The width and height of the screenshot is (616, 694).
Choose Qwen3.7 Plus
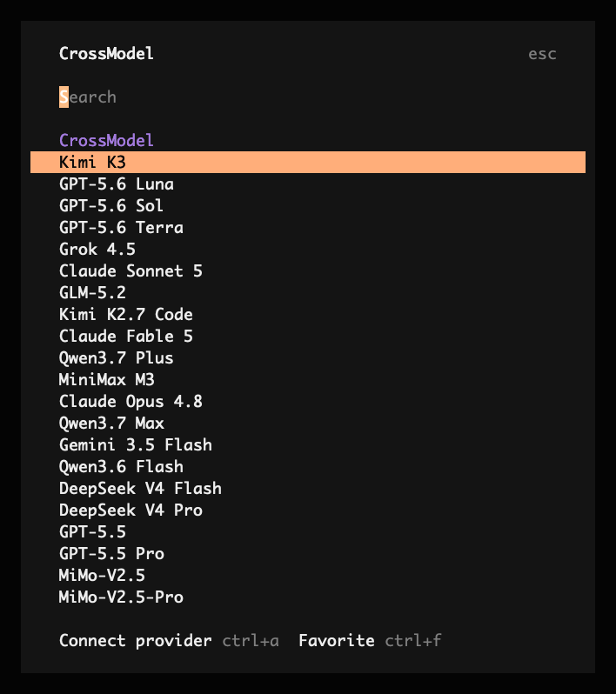click(x=308, y=357)
